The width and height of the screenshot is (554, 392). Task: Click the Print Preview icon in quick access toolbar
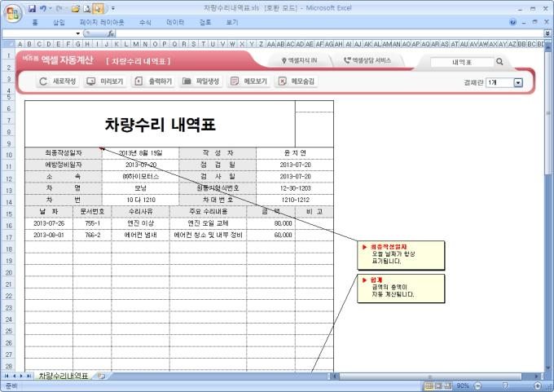click(x=87, y=8)
